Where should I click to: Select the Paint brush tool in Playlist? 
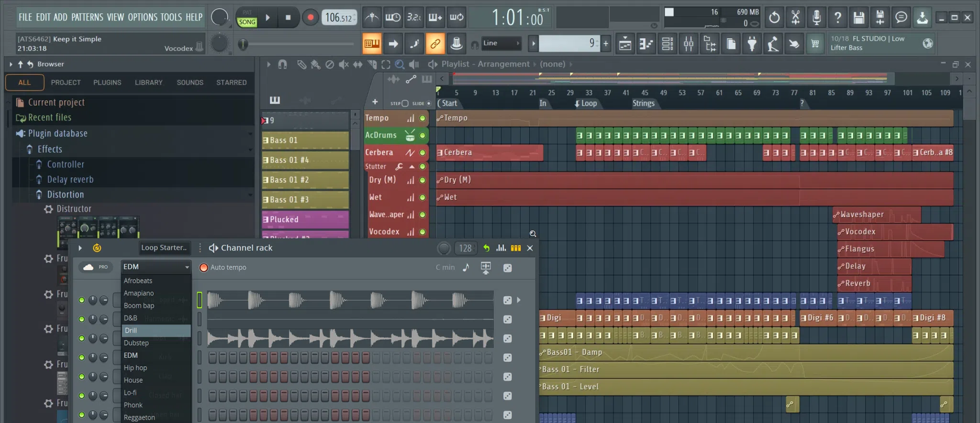pyautogui.click(x=315, y=64)
